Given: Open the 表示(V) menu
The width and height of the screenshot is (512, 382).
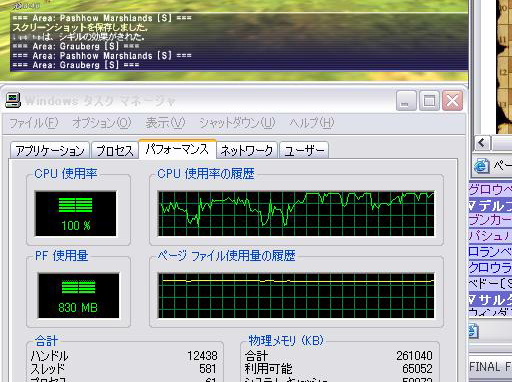Looking at the screenshot, I should pyautogui.click(x=165, y=123).
